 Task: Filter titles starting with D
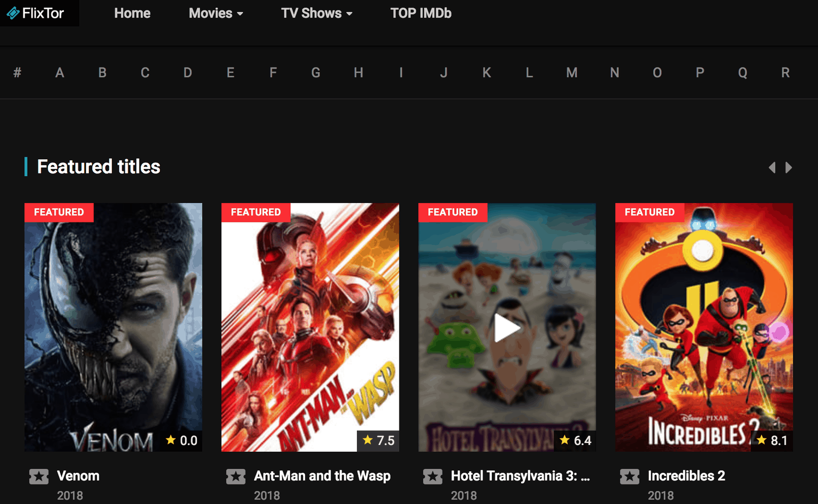click(x=188, y=73)
